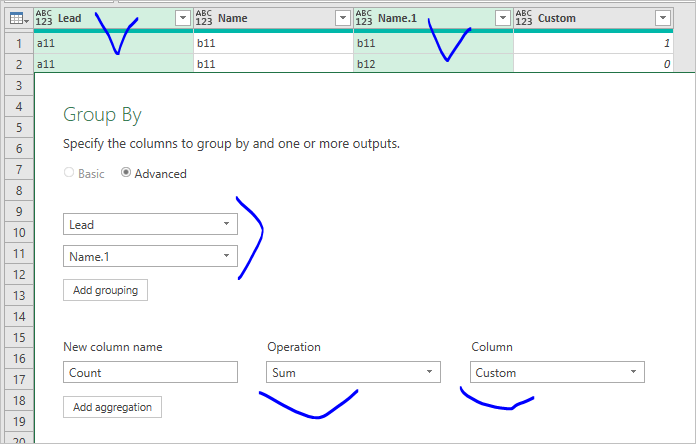Viewport: 696px width, 444px height.
Task: Open the Operation dropdown showing Sum
Action: click(353, 372)
